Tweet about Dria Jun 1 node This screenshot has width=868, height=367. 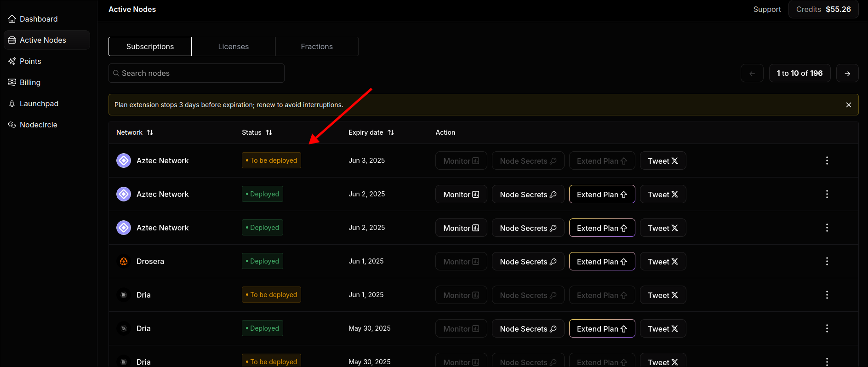click(x=663, y=295)
